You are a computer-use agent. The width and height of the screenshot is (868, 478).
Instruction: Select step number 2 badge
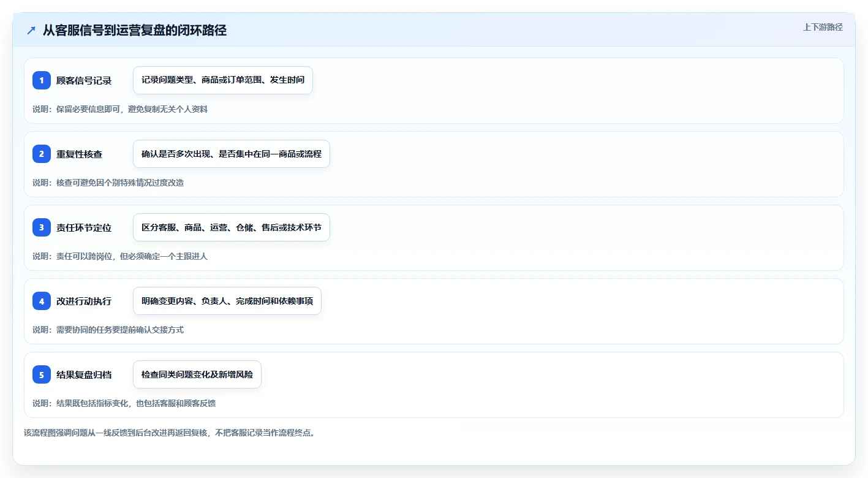point(42,154)
